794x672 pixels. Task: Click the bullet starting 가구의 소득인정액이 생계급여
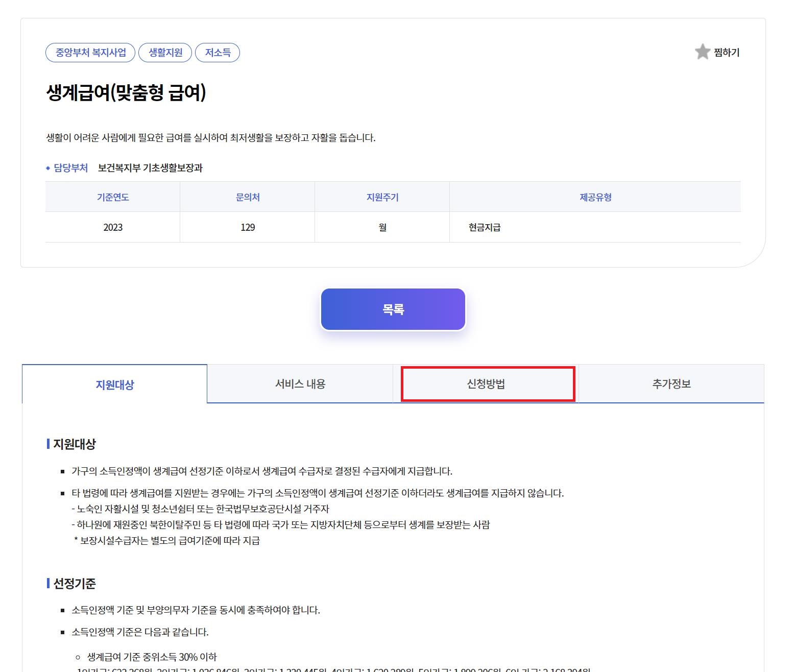click(x=262, y=471)
